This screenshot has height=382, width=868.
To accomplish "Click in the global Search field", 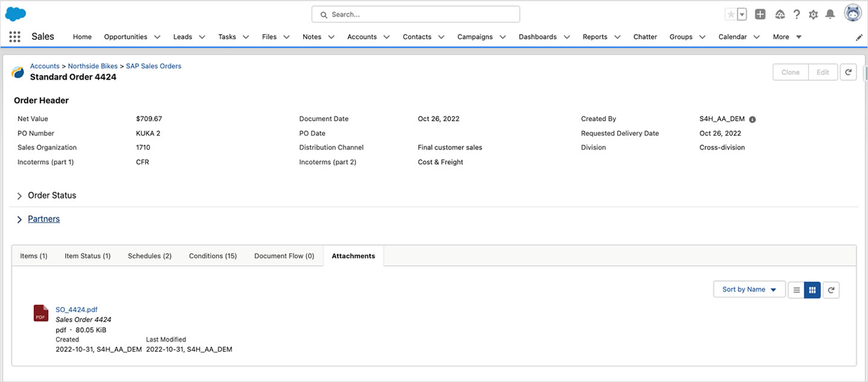I will tap(416, 14).
